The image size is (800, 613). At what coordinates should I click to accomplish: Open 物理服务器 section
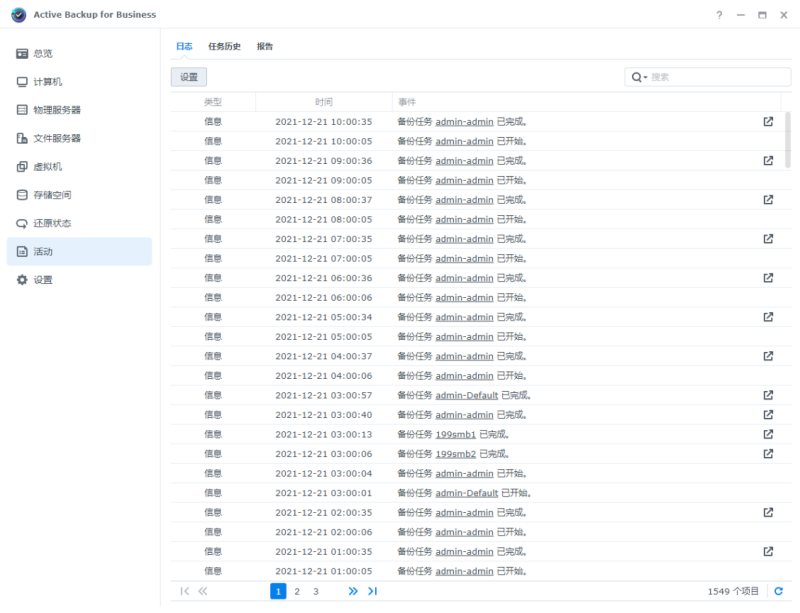(x=79, y=110)
